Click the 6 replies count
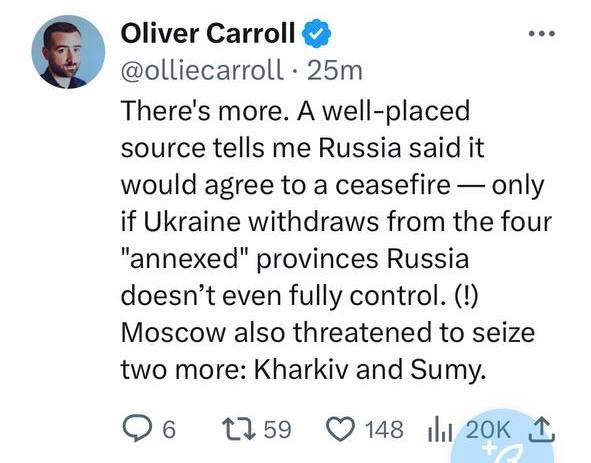The width and height of the screenshot is (591, 463). [x=169, y=429]
